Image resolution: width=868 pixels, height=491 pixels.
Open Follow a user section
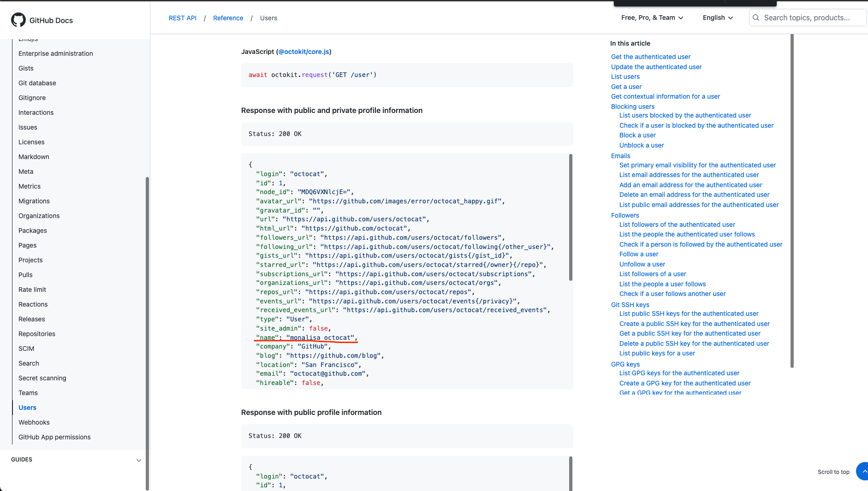coord(638,254)
